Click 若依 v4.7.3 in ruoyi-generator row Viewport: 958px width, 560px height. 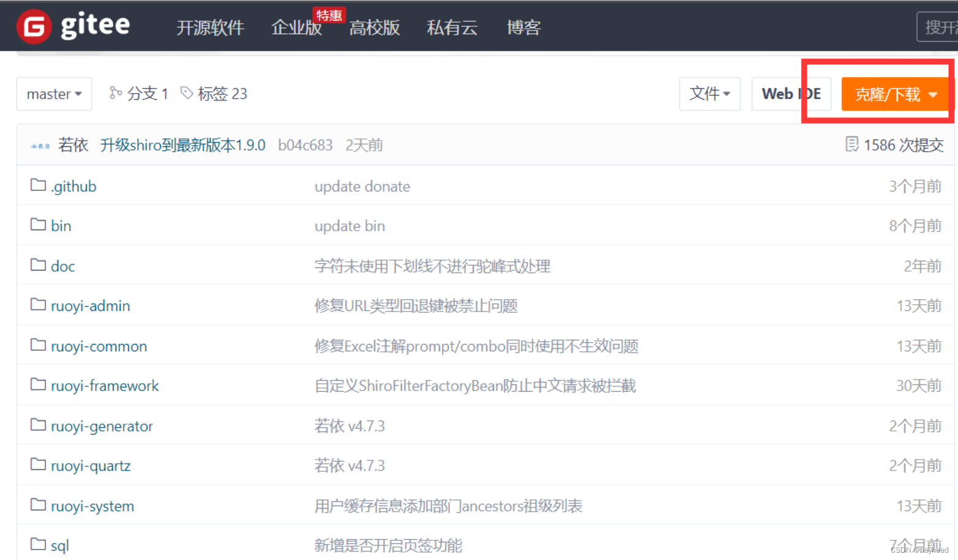(x=350, y=426)
